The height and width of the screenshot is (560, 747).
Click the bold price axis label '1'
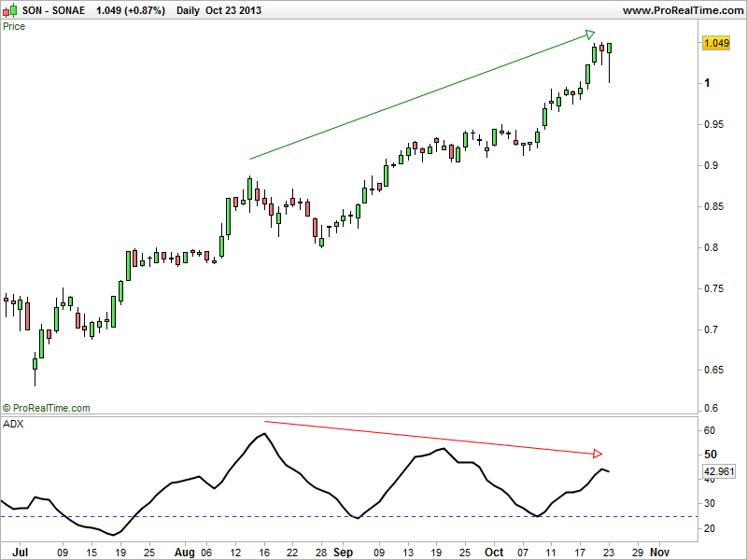[707, 83]
